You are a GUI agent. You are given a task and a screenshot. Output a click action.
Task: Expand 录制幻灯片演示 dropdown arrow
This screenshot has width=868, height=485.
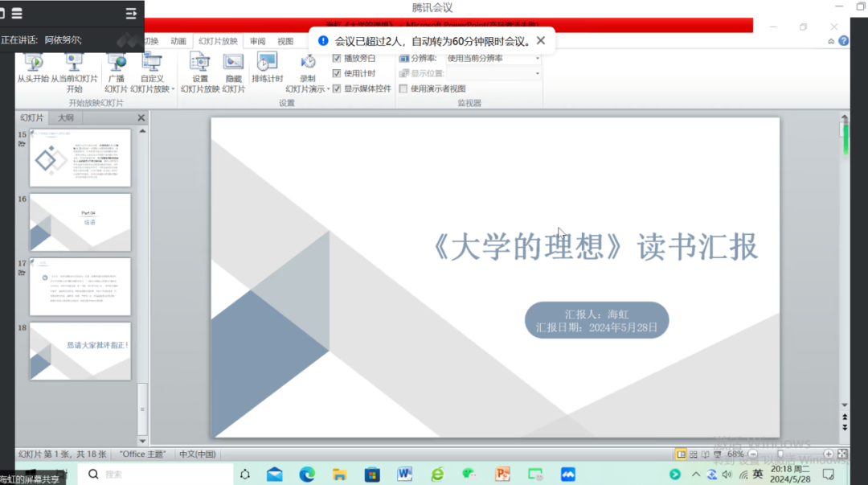[x=328, y=89]
